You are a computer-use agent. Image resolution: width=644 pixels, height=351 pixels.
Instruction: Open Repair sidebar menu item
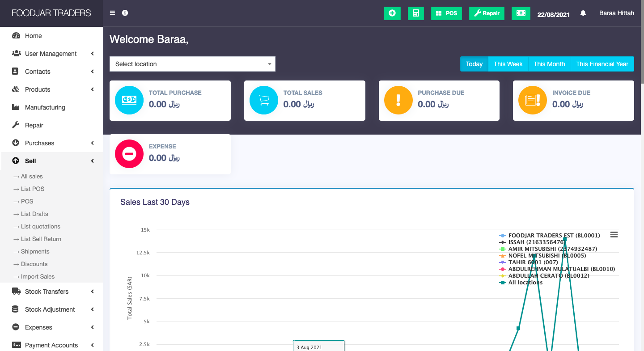[x=51, y=125]
